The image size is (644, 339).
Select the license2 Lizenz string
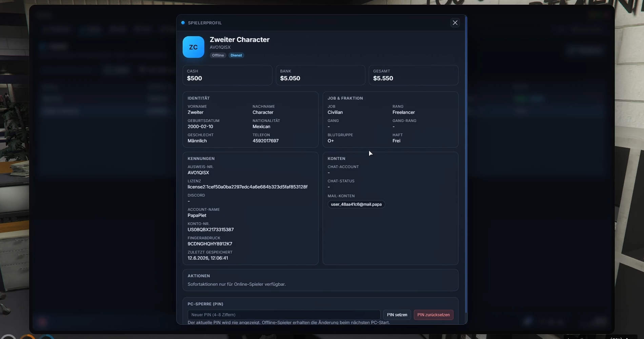click(248, 187)
